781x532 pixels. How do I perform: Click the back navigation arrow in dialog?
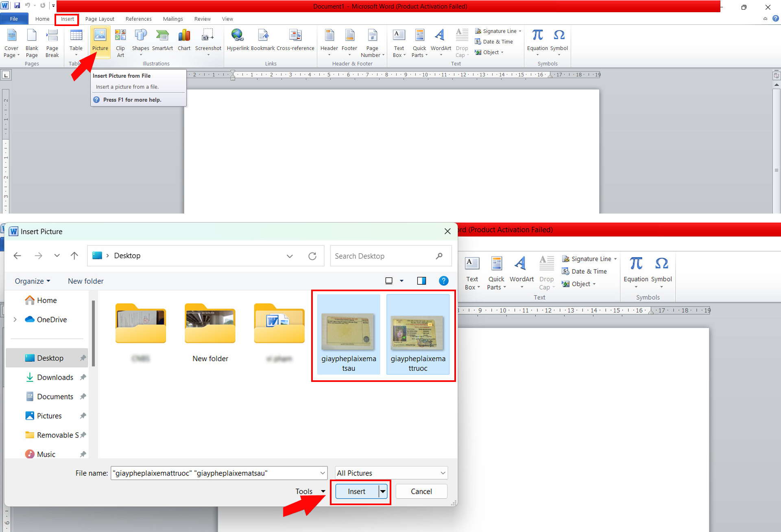tap(18, 255)
